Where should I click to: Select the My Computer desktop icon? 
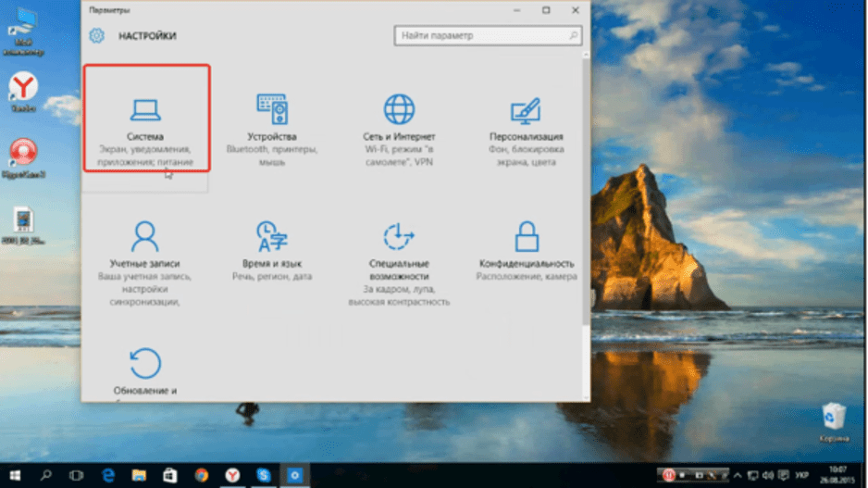23,31
